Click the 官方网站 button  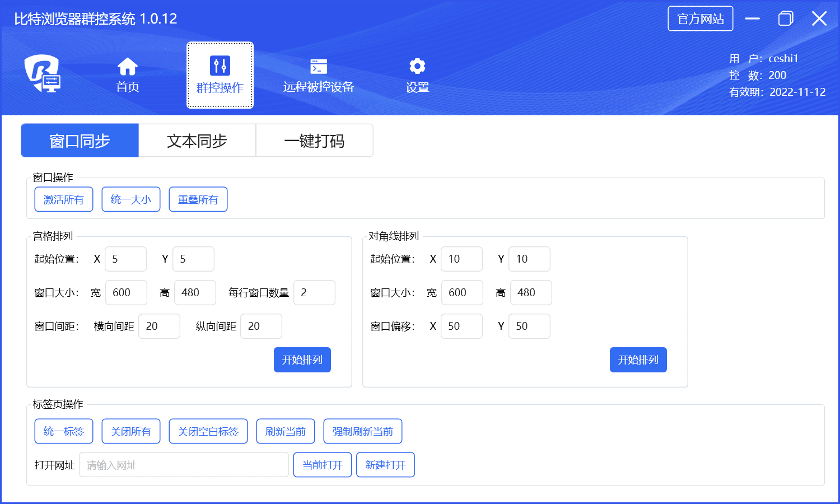coord(700,18)
